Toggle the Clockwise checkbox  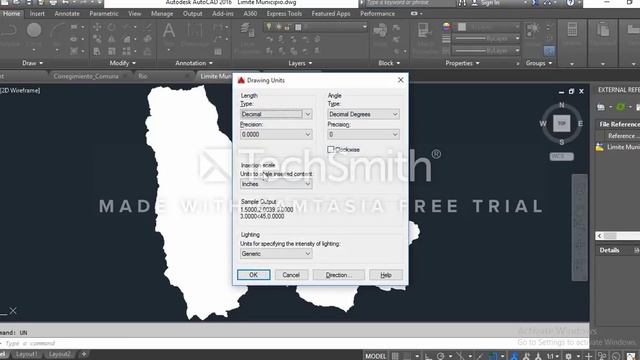point(331,149)
